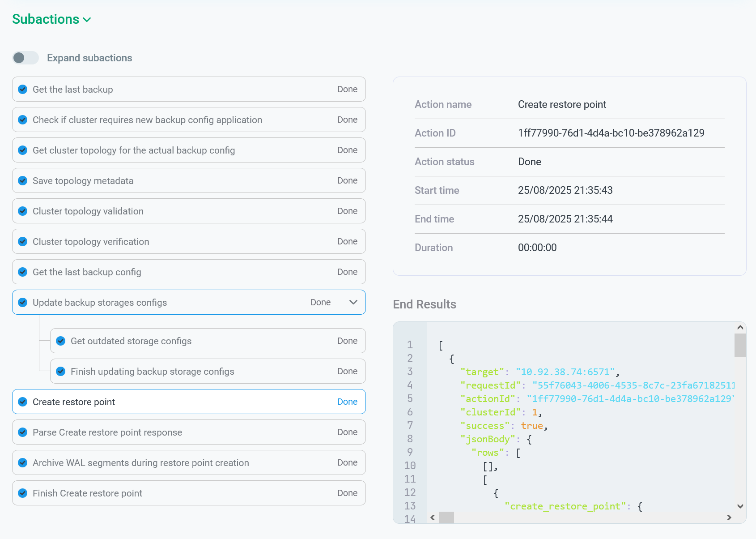The image size is (756, 539).
Task: Click checkmark of Finish Create restore point
Action: [x=23, y=493]
